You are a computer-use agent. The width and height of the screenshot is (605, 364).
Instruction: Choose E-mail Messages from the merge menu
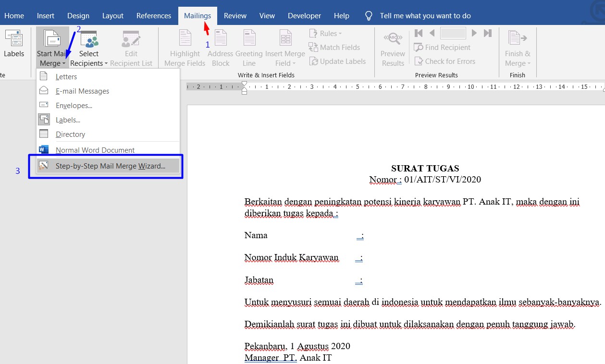click(82, 91)
